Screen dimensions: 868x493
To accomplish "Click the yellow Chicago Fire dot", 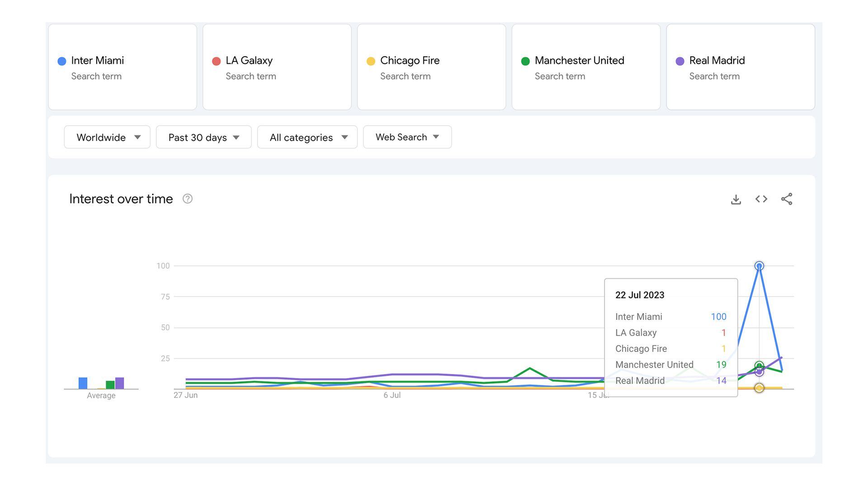I will (x=371, y=61).
